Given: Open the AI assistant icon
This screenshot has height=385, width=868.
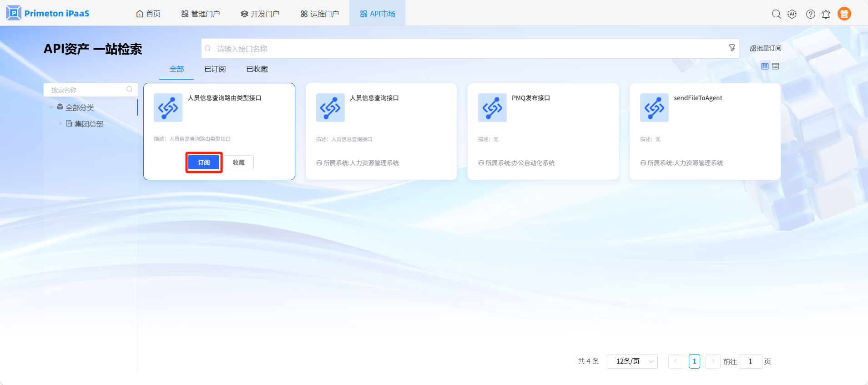Looking at the screenshot, I should point(792,14).
